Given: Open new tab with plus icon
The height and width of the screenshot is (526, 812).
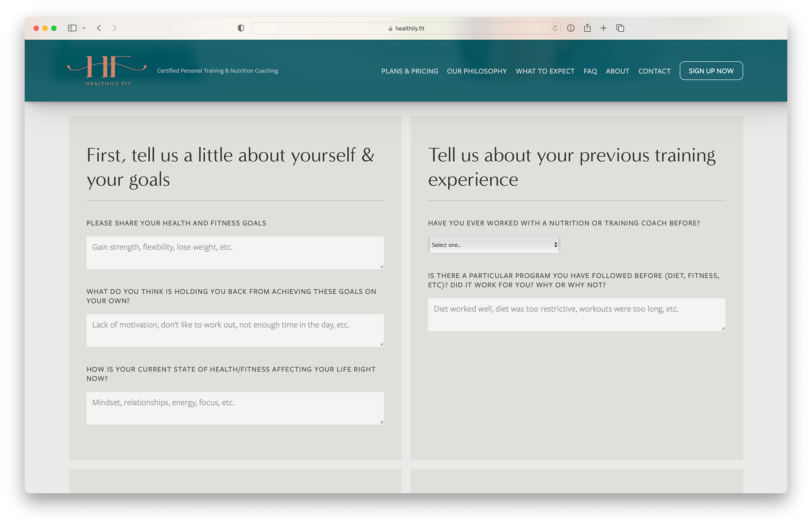Looking at the screenshot, I should click(604, 28).
